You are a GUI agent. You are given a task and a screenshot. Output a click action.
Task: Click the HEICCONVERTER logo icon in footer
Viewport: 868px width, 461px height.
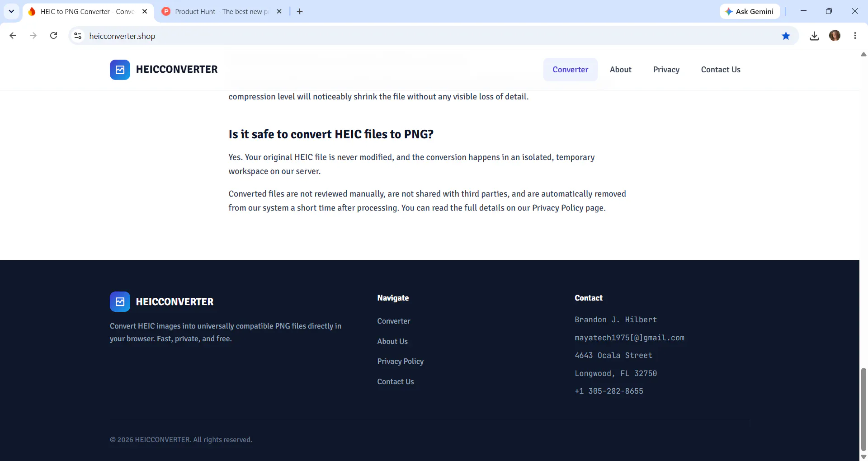tap(120, 301)
